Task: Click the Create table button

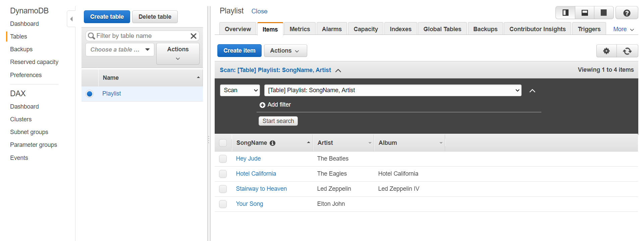Action: 107,17
